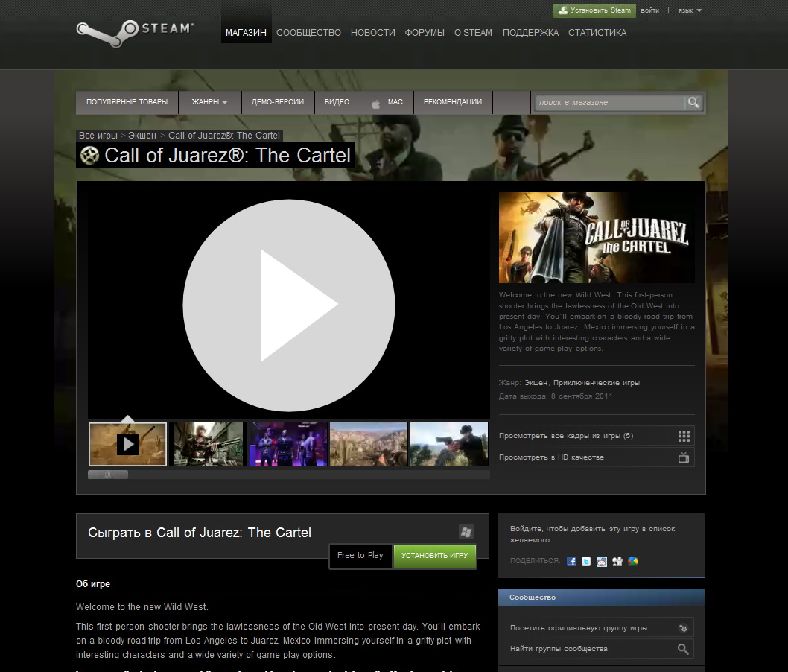788x672 pixels.
Task: Play the main trailer video
Action: tap(289, 305)
